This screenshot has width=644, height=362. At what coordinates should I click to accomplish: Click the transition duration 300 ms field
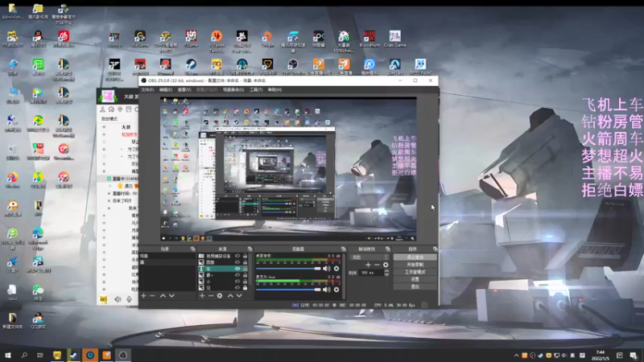[371, 273]
